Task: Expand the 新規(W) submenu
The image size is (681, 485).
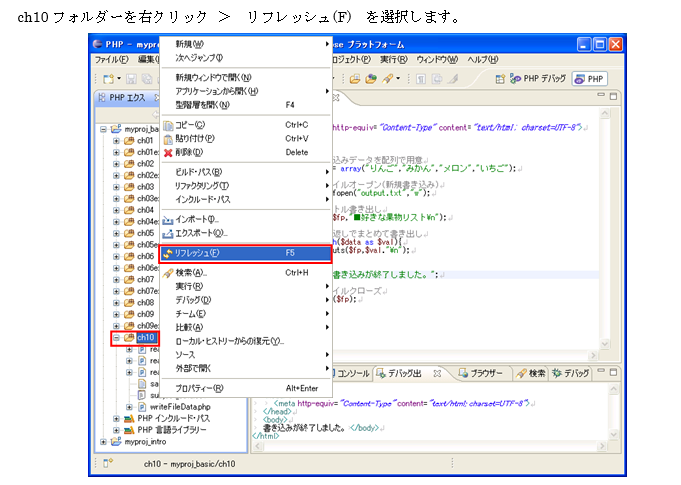Action: coord(189,44)
